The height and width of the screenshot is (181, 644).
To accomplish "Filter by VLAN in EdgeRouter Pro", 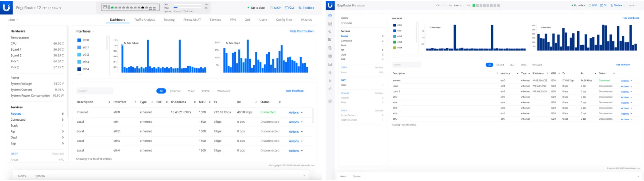I will pyautogui.click(x=512, y=65).
